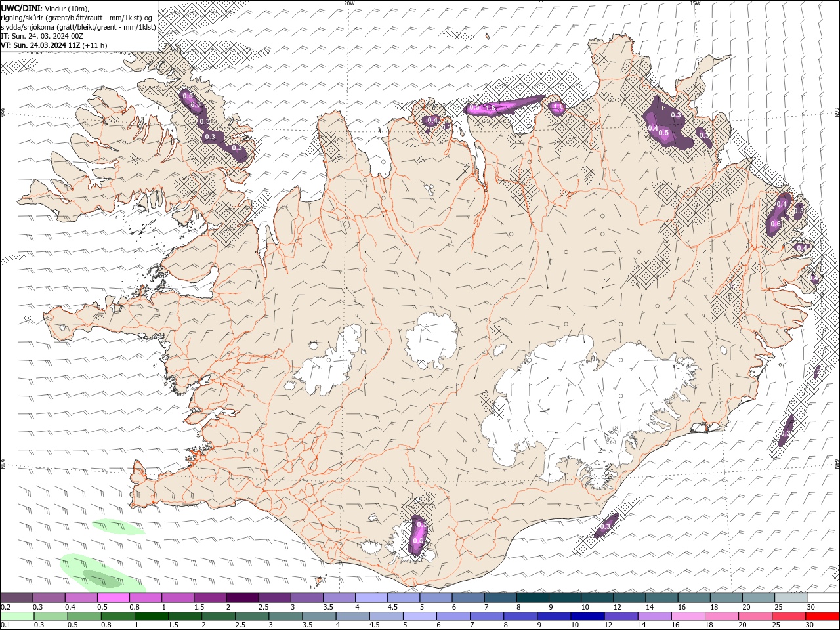Click the 8 dark teal swatch in upper legend row

point(533,598)
